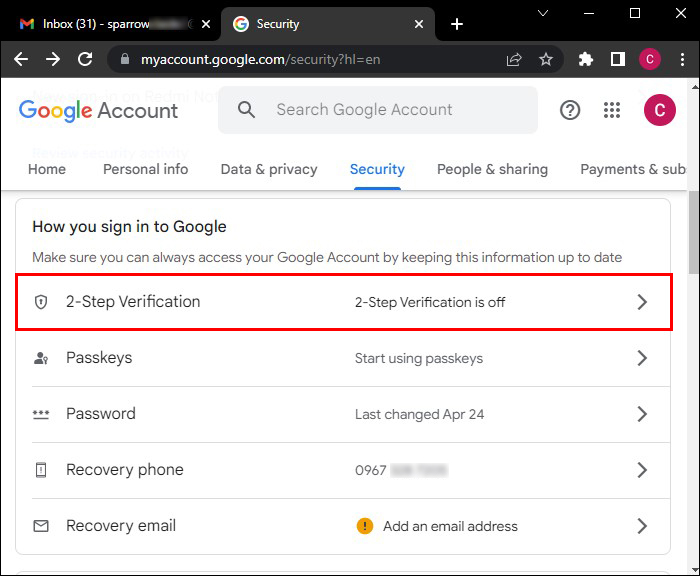Open Google Account help icon
Screen dimensions: 700x576
(570, 110)
